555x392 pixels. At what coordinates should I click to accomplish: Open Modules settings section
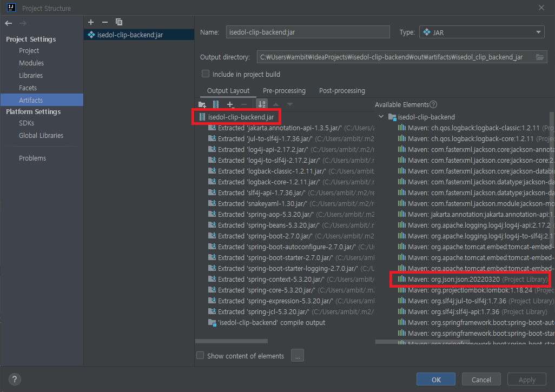(x=31, y=63)
